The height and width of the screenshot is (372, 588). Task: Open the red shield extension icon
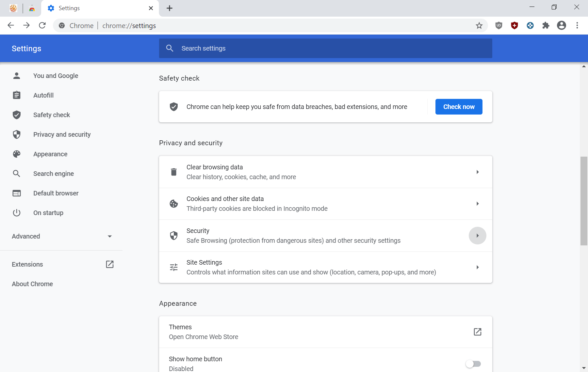pyautogui.click(x=514, y=25)
